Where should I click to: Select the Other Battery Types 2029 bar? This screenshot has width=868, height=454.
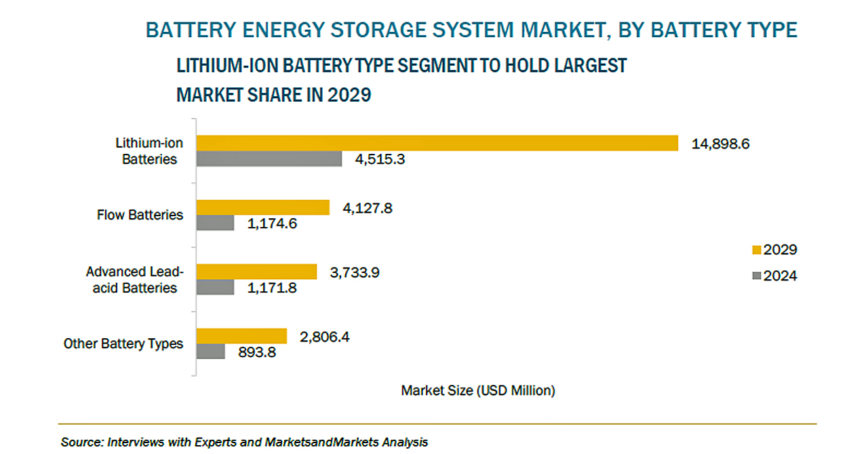coord(242,336)
